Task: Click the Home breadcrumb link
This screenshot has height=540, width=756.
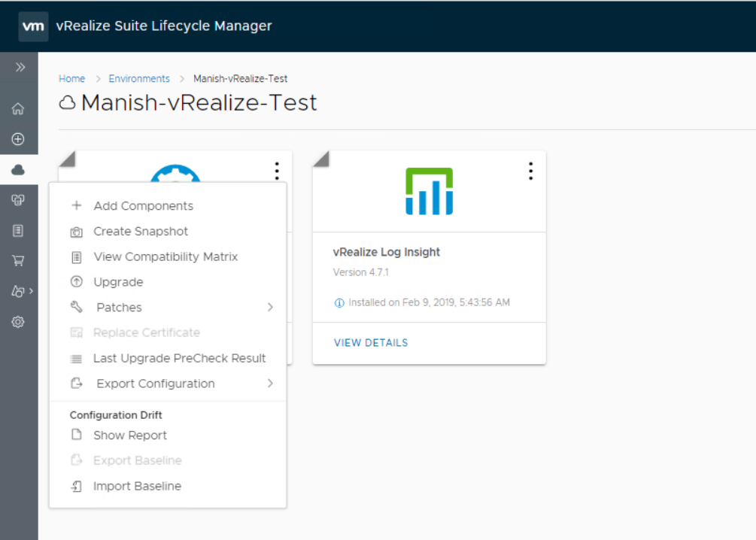Action: coord(71,79)
